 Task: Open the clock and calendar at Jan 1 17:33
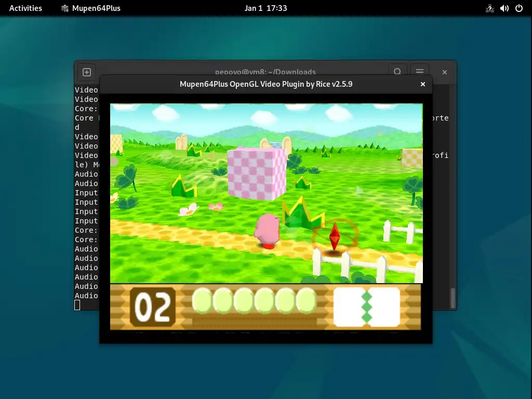(x=265, y=8)
